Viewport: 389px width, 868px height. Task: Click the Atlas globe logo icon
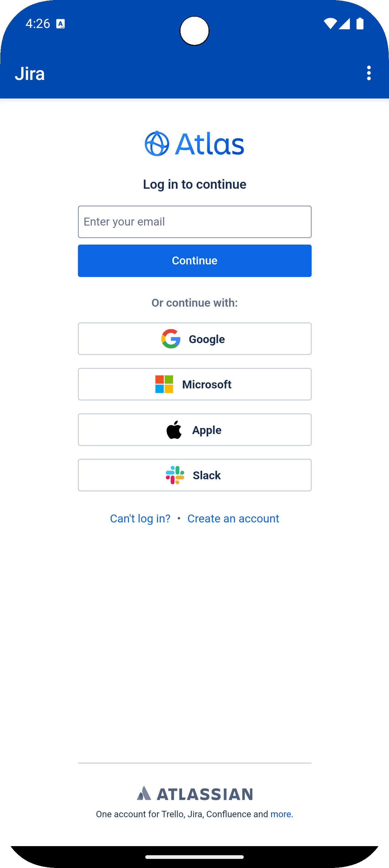[x=157, y=143]
